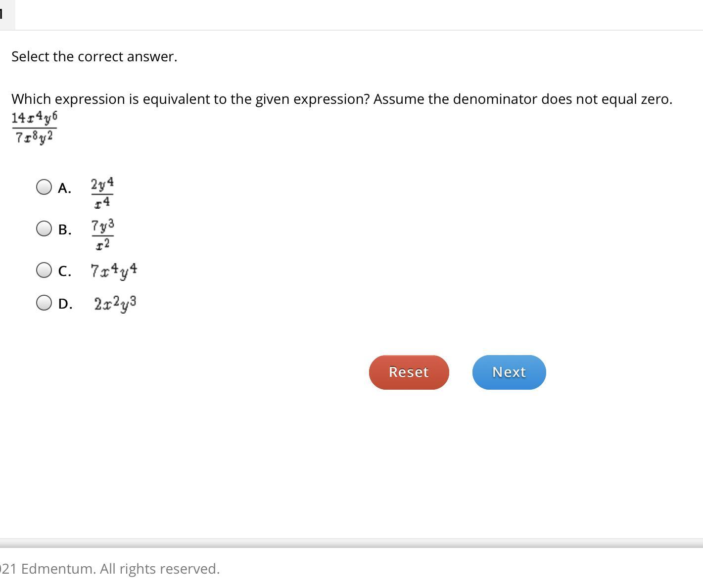Select the radio button for option B

[x=44, y=228]
